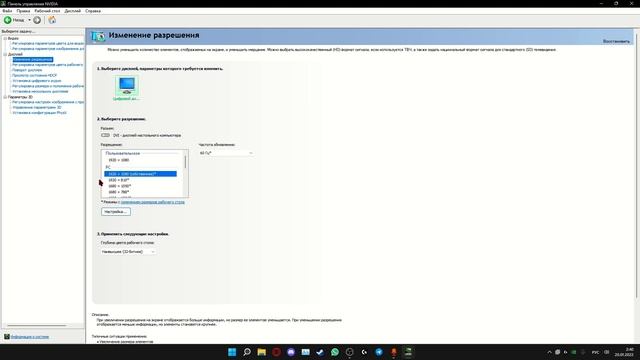Open image settings with preview 3D task

click(48, 102)
